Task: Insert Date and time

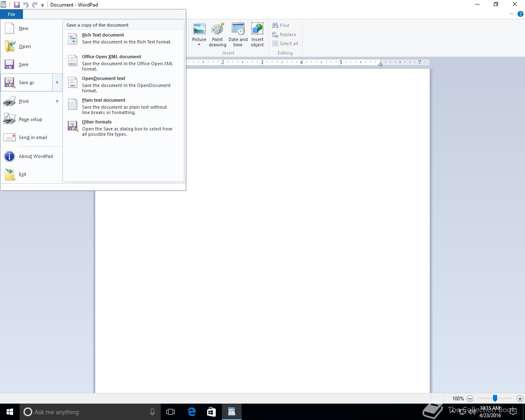Action: pyautogui.click(x=238, y=35)
